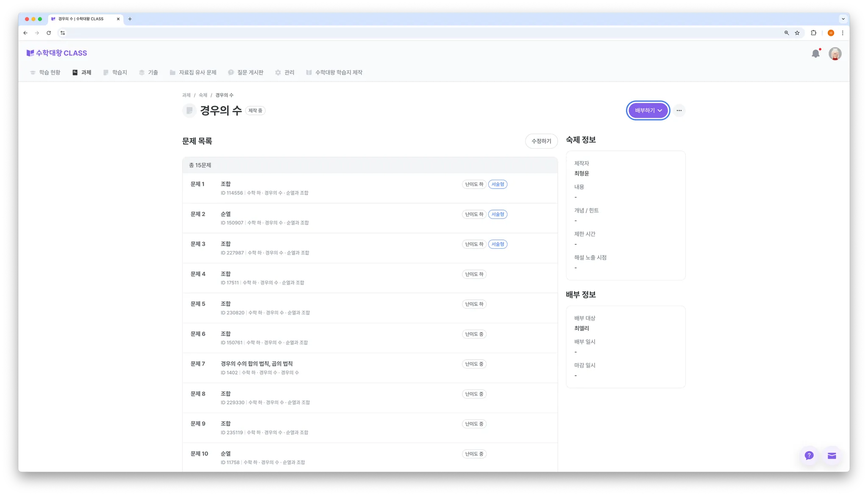Open the 질문 게시판 menu
Image resolution: width=868 pixels, height=496 pixels.
(246, 72)
